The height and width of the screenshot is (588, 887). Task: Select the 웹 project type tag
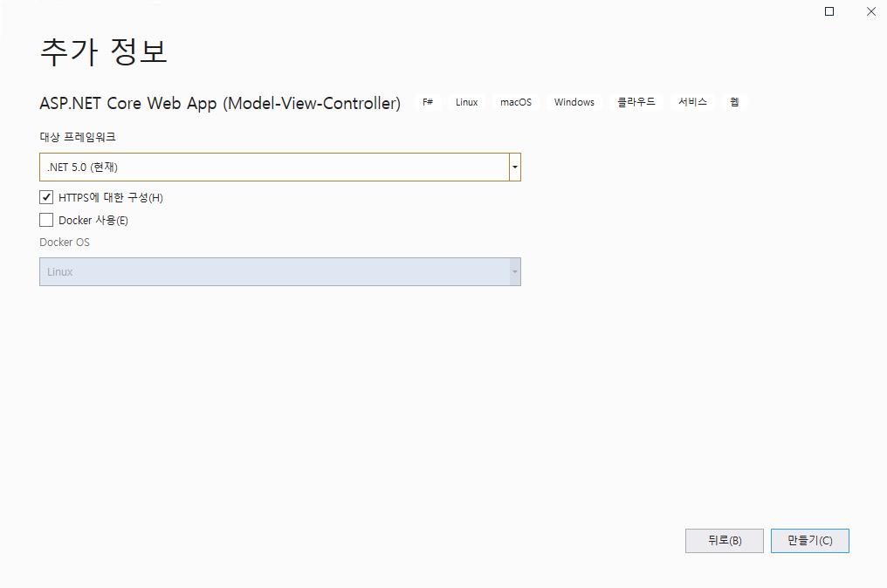tap(734, 102)
